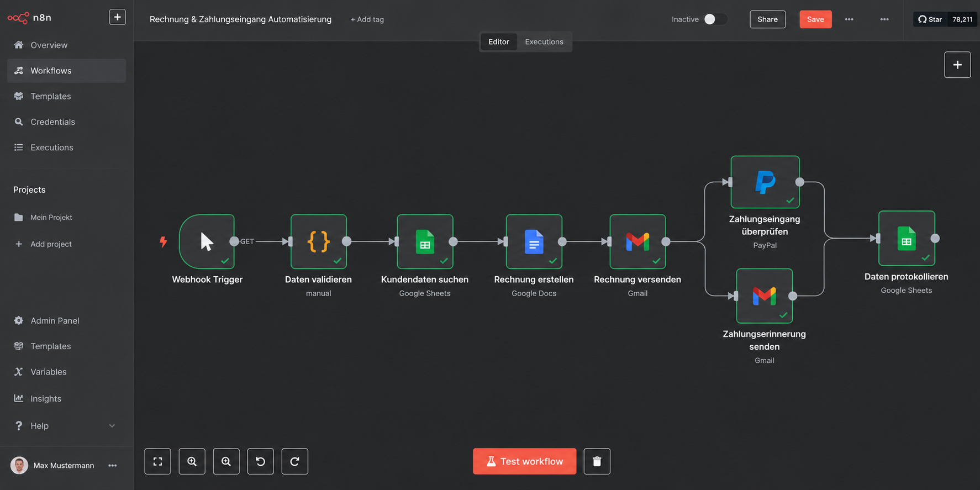Click the Rechnung versenden label
The height and width of the screenshot is (490, 980).
pyautogui.click(x=637, y=280)
